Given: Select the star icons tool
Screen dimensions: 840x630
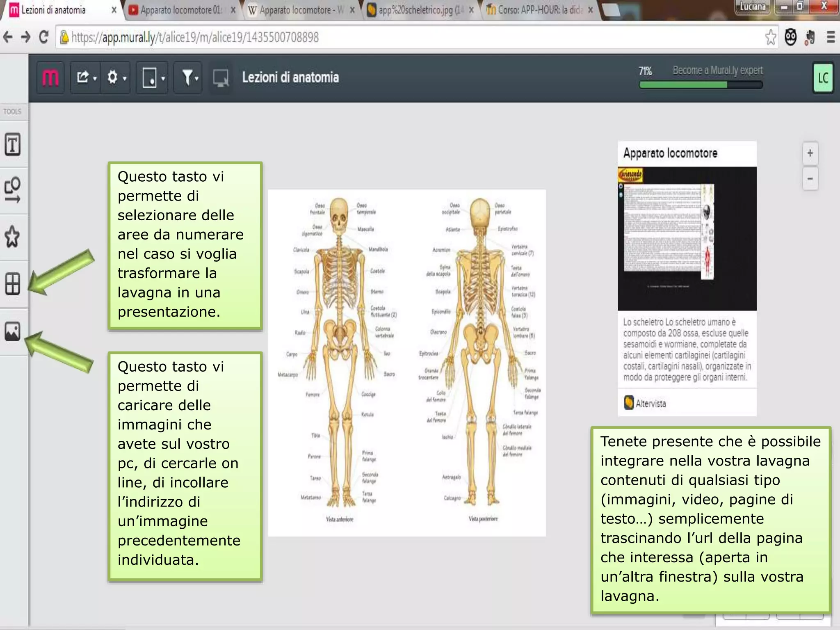Looking at the screenshot, I should coord(13,237).
